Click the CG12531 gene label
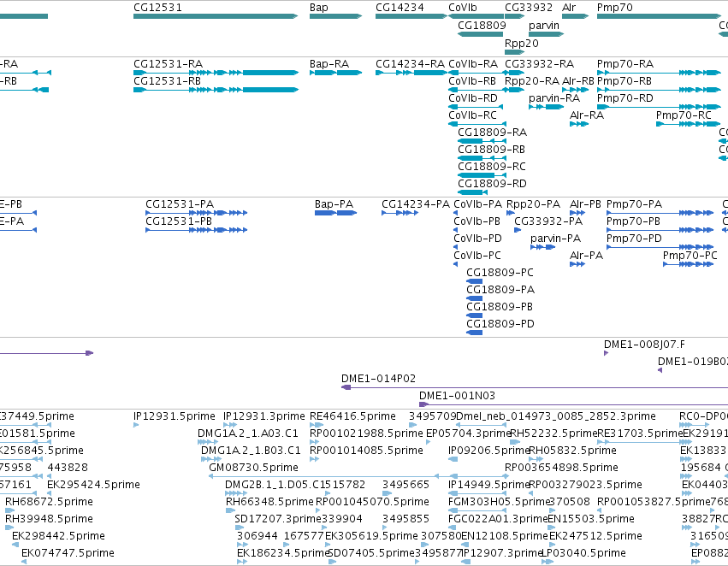 157,8
